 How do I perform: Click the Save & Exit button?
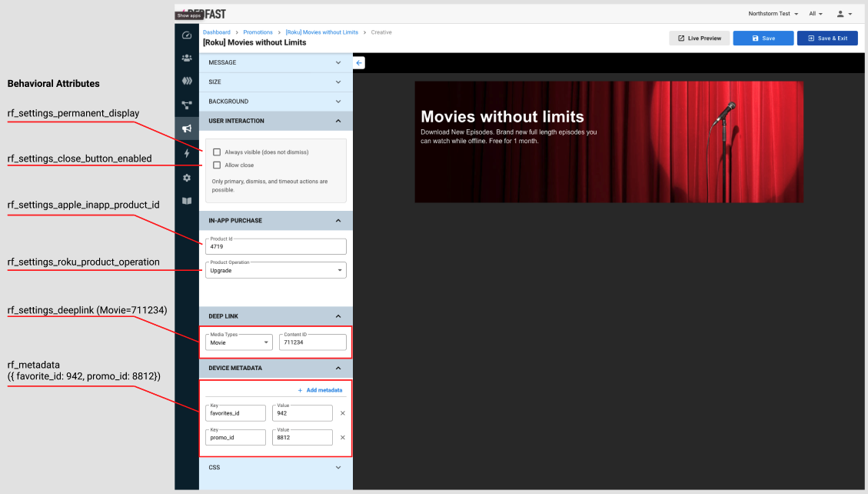pos(827,38)
